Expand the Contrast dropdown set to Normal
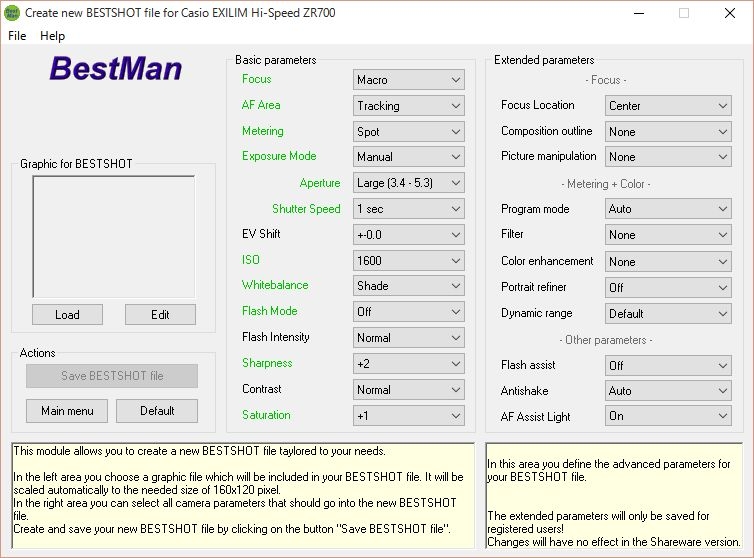This screenshot has height=558, width=754. 408,390
